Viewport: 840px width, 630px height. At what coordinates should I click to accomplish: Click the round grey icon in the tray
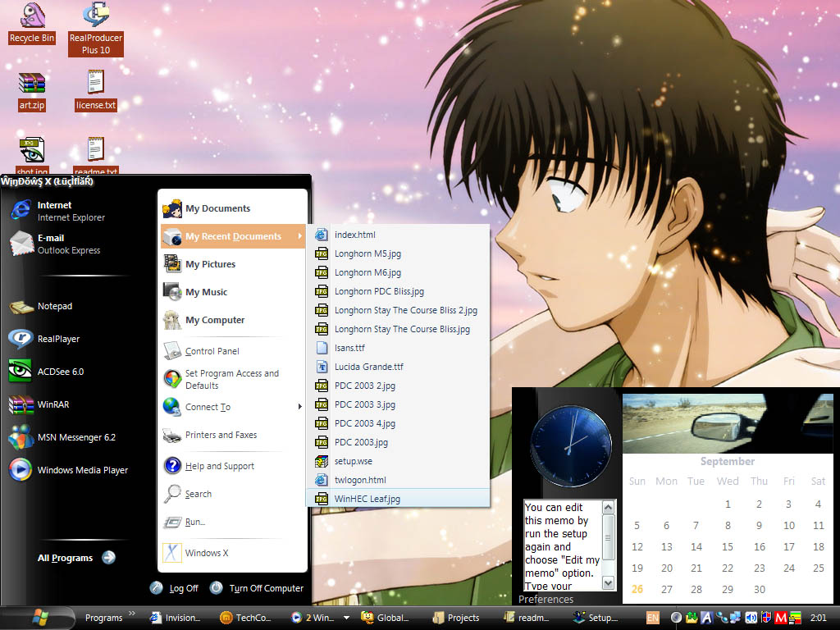pyautogui.click(x=676, y=618)
